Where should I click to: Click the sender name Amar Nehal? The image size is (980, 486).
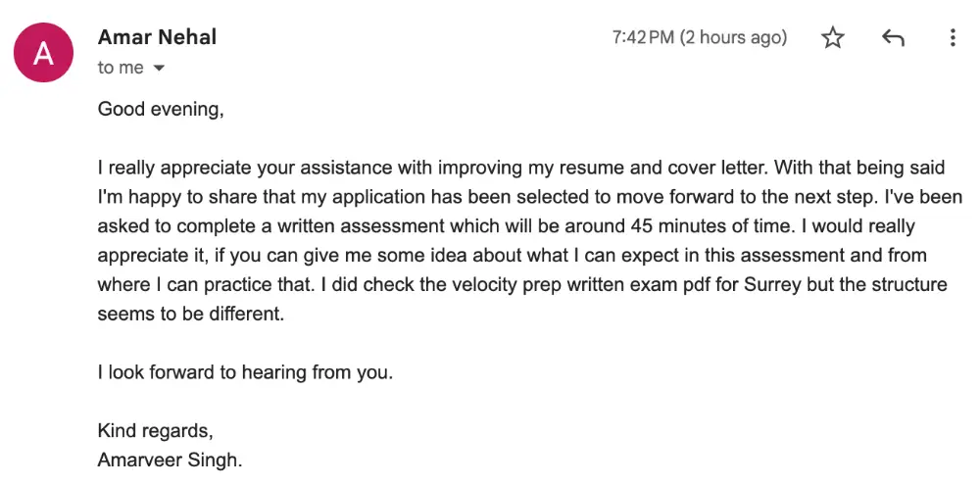157,37
